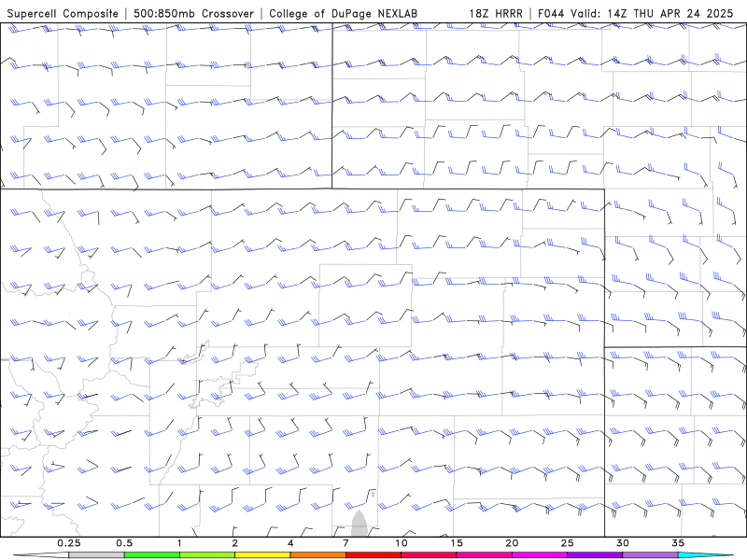The height and width of the screenshot is (560, 747).
Task: Click the legend value '7'
Action: [x=345, y=543]
